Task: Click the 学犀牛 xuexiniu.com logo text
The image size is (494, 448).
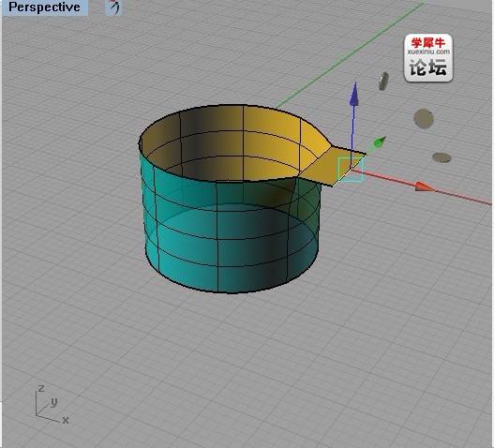Action: click(428, 46)
